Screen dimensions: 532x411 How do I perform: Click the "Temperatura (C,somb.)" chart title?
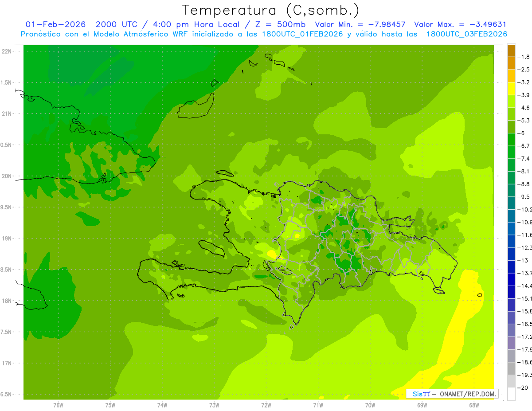click(271, 10)
